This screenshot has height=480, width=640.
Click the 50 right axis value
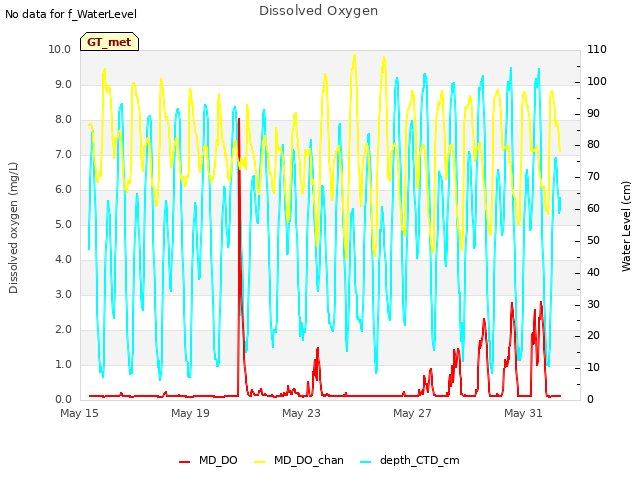593,240
